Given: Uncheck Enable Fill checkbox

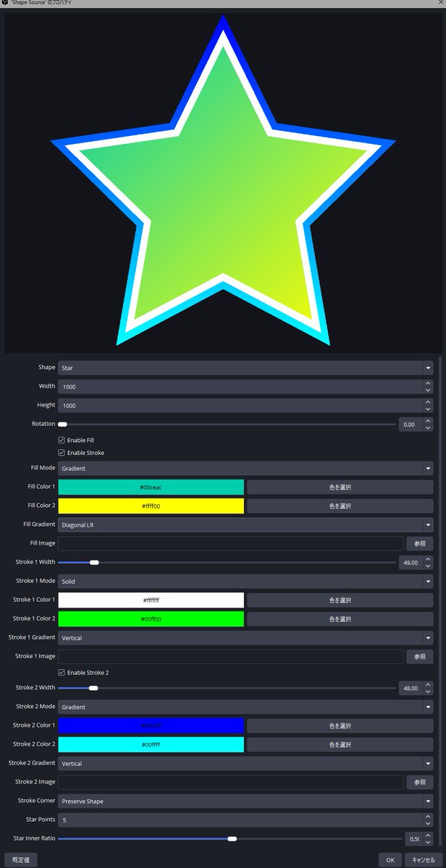Looking at the screenshot, I should [62, 440].
